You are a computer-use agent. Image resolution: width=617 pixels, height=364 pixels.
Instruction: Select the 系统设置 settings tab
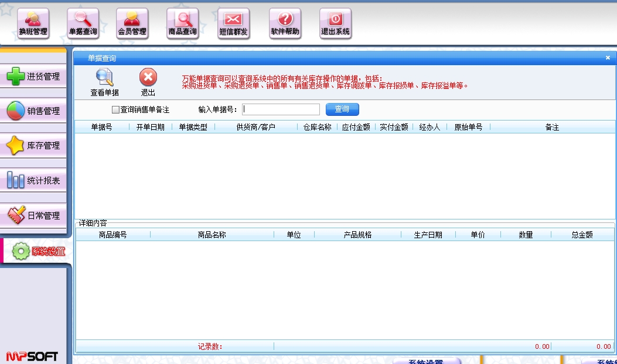pos(38,252)
